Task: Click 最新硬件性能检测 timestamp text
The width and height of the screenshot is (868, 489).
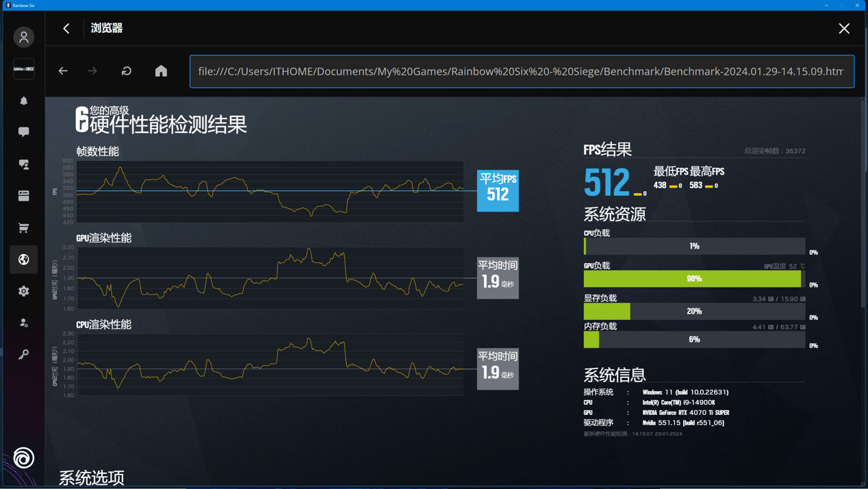Action: 633,434
